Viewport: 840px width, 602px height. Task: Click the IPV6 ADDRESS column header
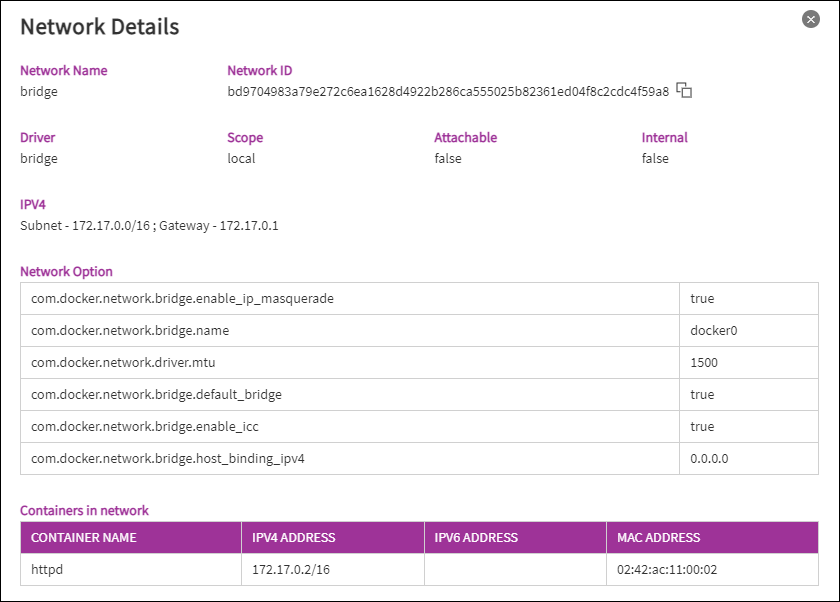click(476, 538)
